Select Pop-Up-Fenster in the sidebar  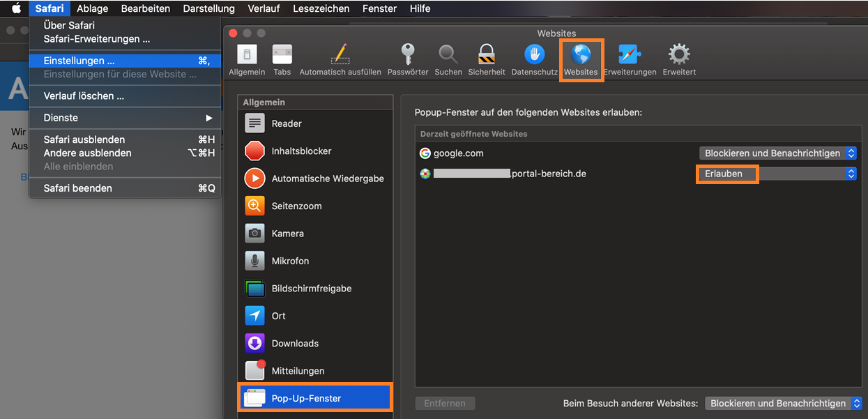[315, 399]
